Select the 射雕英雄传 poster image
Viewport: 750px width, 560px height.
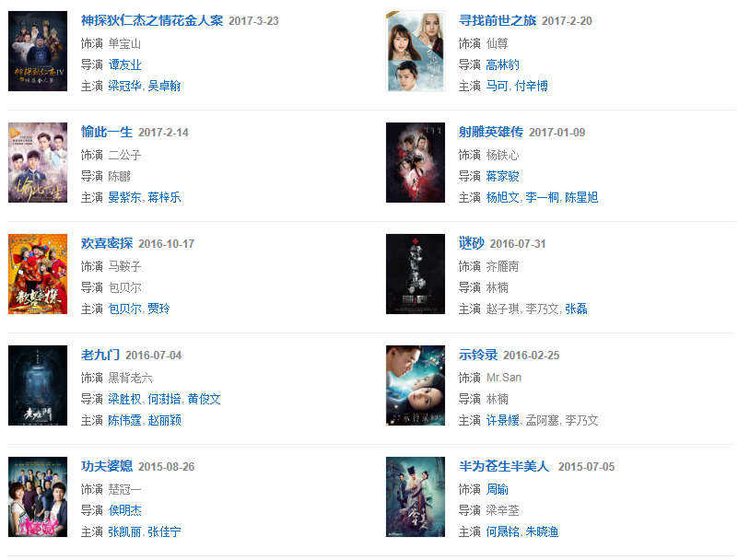(416, 163)
